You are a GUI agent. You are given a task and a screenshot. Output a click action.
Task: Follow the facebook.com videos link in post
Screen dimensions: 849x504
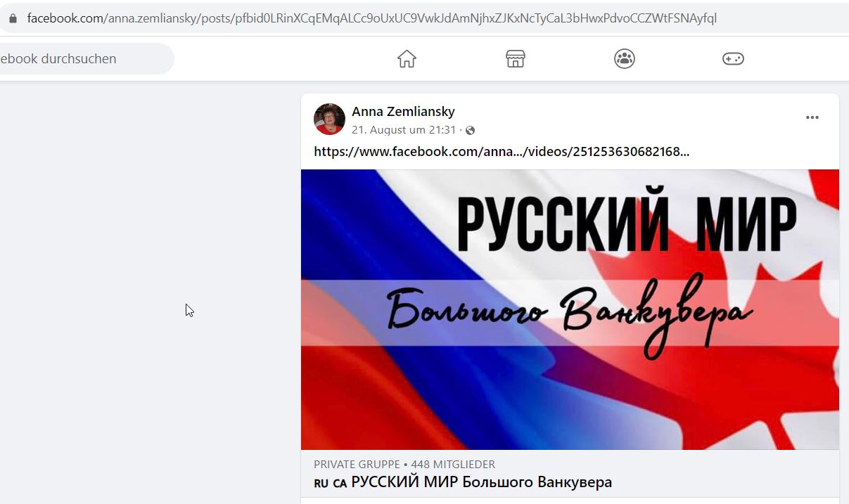[502, 151]
